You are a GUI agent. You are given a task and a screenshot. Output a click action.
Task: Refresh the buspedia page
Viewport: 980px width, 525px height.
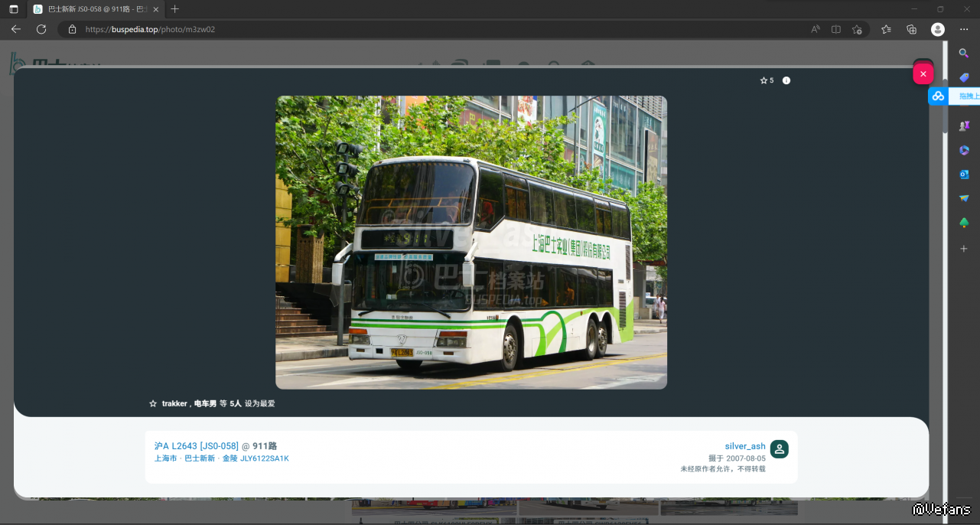pyautogui.click(x=41, y=29)
